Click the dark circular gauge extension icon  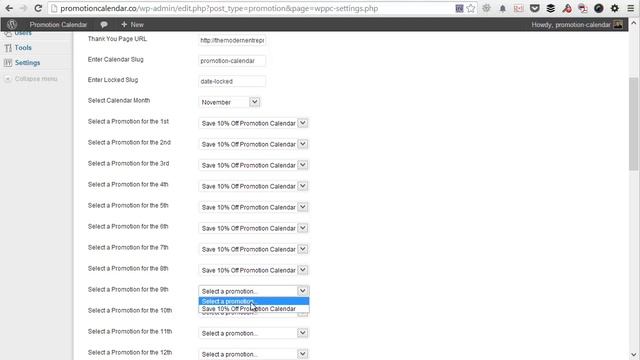(x=599, y=8)
